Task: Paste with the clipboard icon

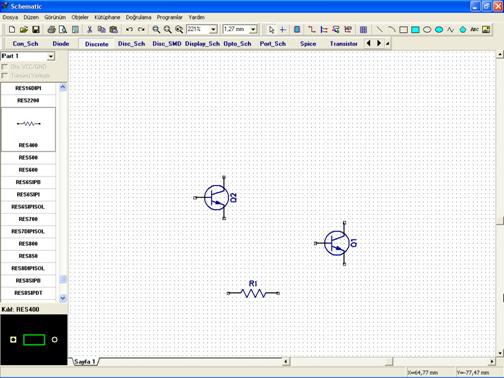Action: coord(114,30)
